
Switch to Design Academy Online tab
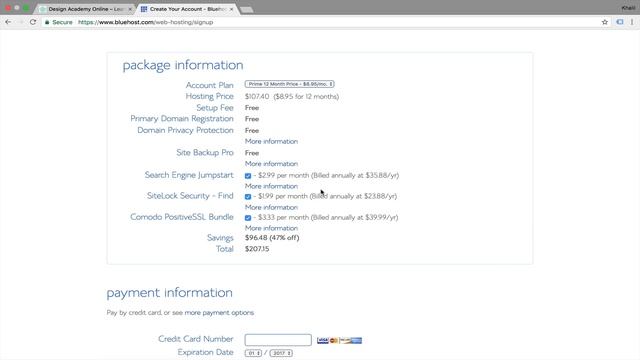click(x=85, y=9)
